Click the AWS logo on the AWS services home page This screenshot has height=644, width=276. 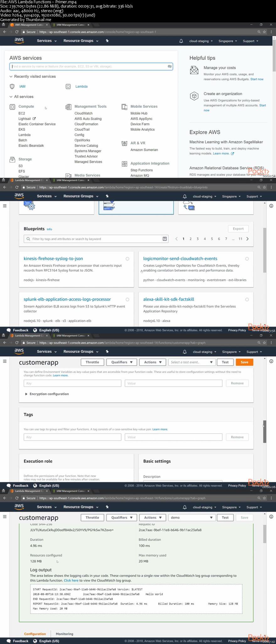(19, 41)
